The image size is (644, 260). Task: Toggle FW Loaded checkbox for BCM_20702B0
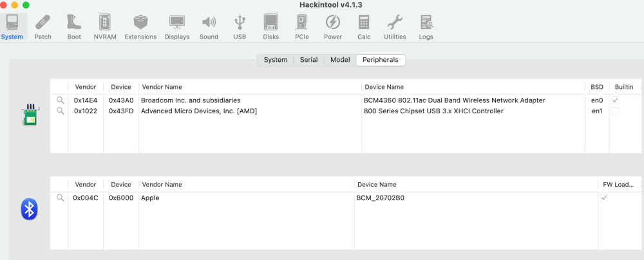604,198
